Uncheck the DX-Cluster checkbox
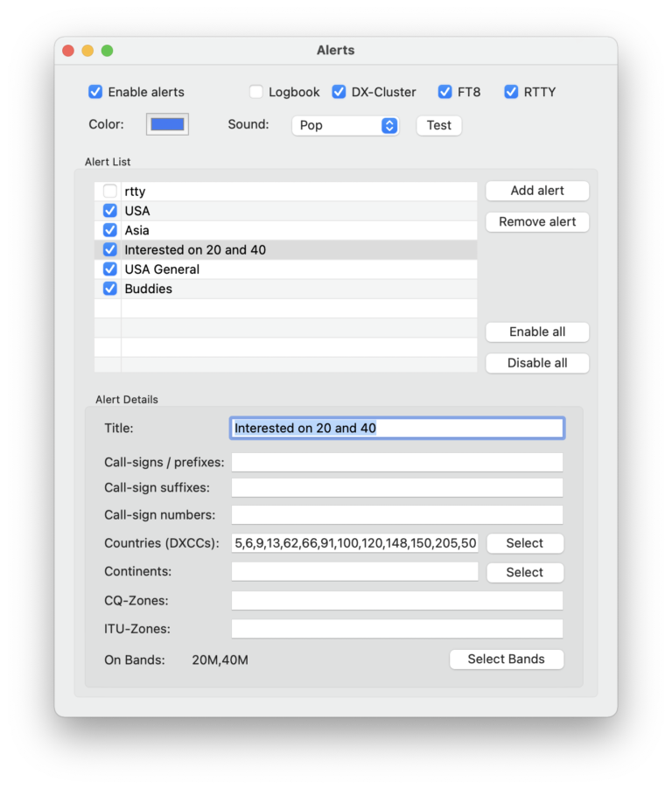This screenshot has height=789, width=672. coord(339,92)
